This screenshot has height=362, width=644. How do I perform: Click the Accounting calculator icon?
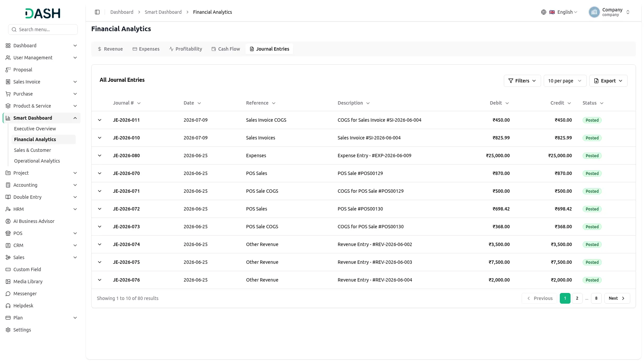coord(8,185)
